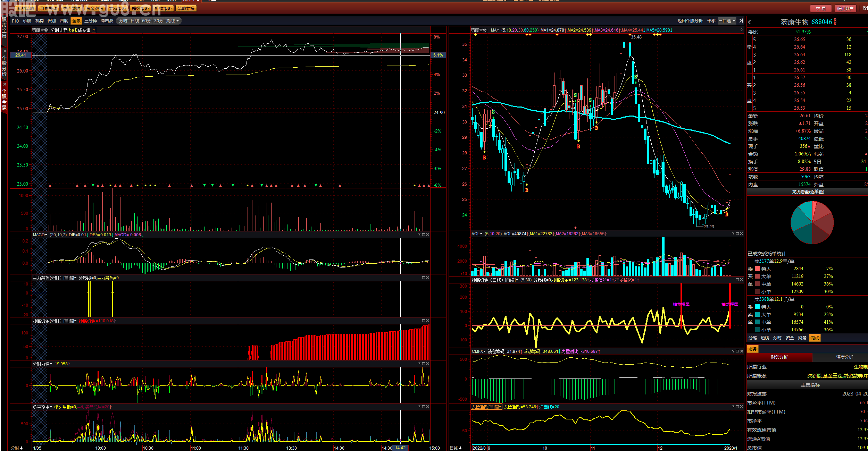Switch to the 龙虎 tab
Image resolution: width=868 pixels, height=451 pixels.
click(815, 338)
